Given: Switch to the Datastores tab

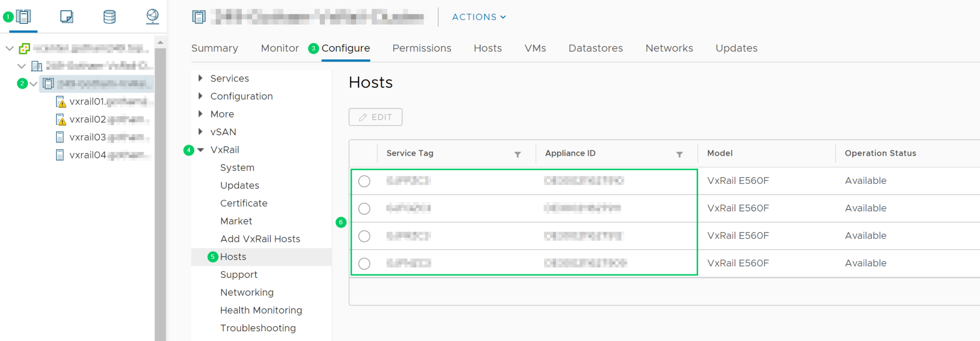Looking at the screenshot, I should pyautogui.click(x=596, y=48).
